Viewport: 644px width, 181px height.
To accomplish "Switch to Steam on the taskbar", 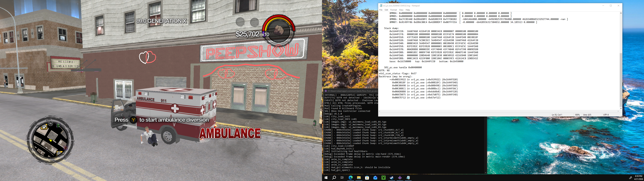I will 392,178.
